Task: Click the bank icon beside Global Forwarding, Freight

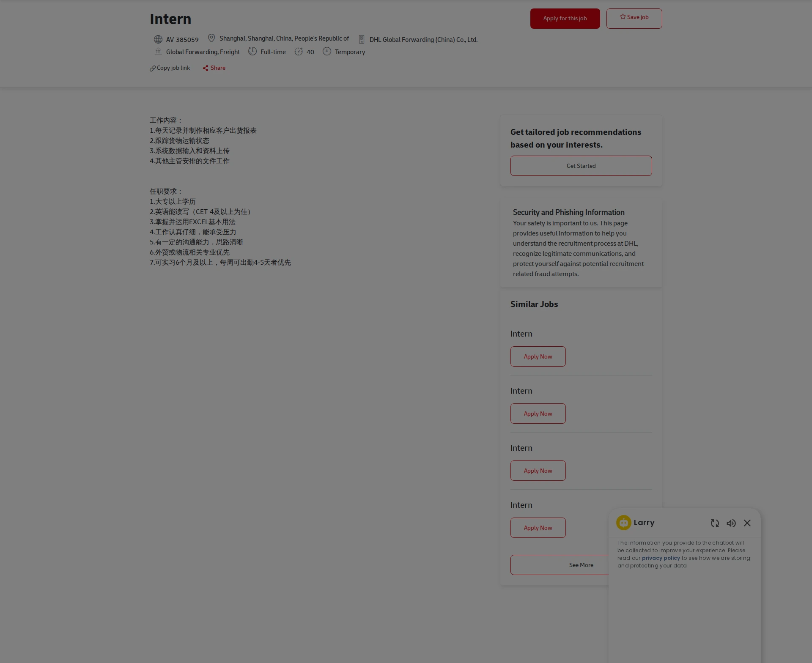Action: click(x=158, y=52)
